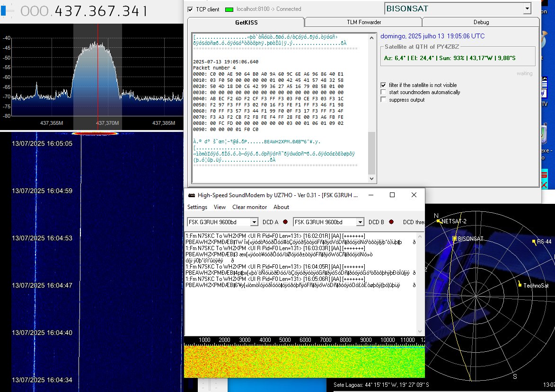Viewport: 555px width, 392px height.
Task: Click the SoundModem cassette icon in the titlebar
Action: point(191,194)
